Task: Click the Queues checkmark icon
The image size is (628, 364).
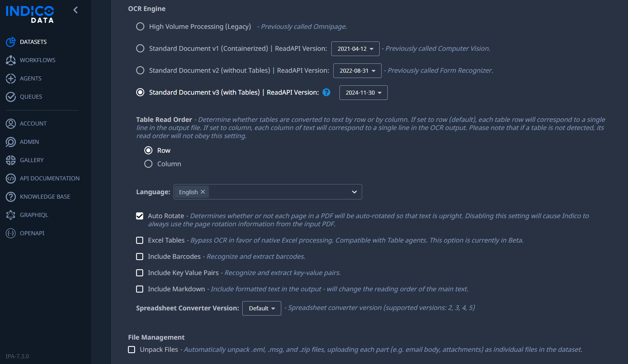Action: pyautogui.click(x=11, y=97)
